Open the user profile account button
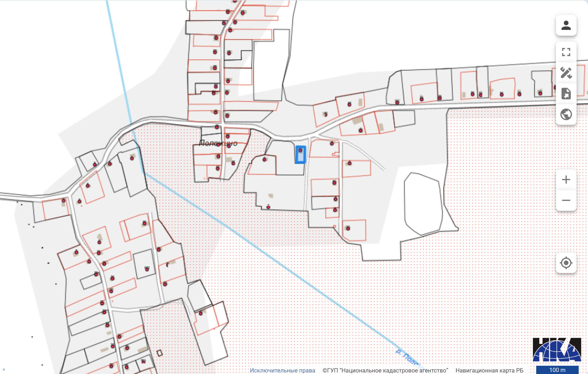The height and width of the screenshot is (374, 588). point(566,25)
